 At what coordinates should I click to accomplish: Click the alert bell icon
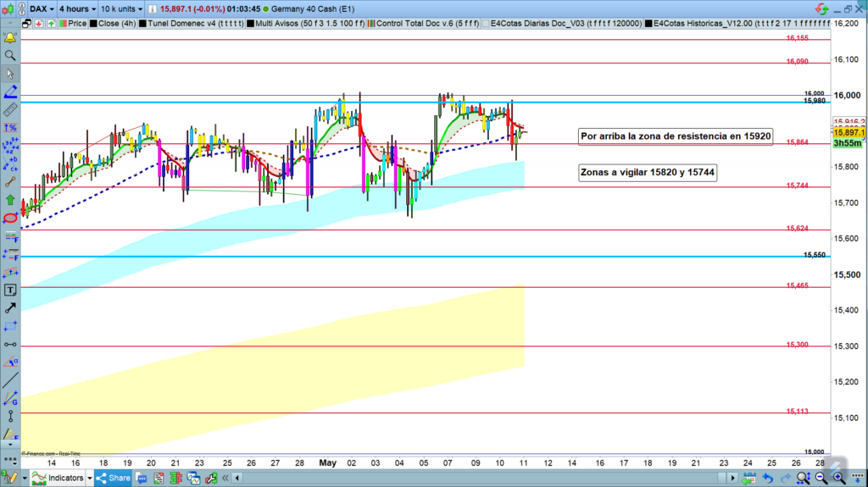[10, 38]
